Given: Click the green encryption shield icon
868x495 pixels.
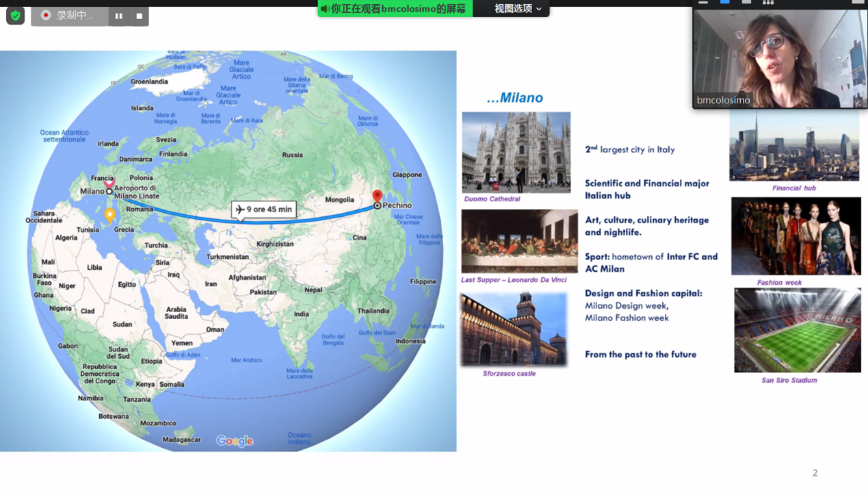Looking at the screenshot, I should [15, 15].
